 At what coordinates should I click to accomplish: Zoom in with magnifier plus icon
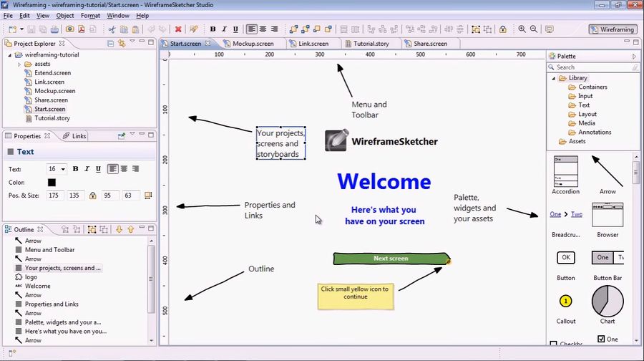(x=522, y=29)
